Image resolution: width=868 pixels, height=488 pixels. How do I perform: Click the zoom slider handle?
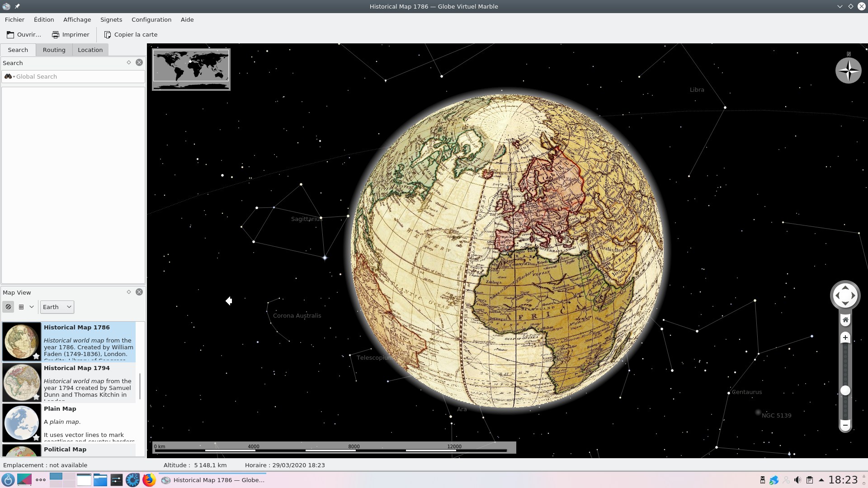pos(845,390)
